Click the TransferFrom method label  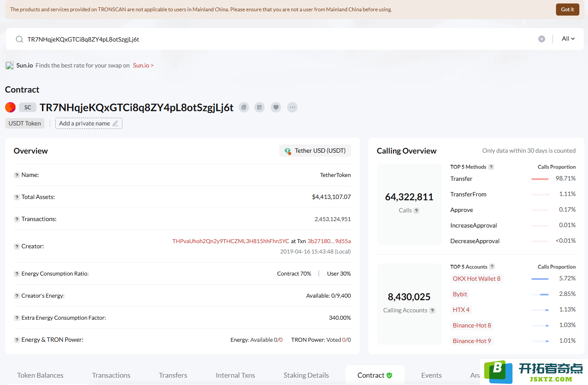point(468,194)
